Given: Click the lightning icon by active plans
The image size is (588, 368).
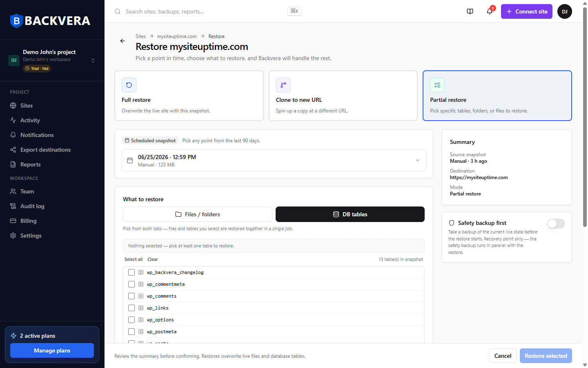Looking at the screenshot, I should 13,336.
